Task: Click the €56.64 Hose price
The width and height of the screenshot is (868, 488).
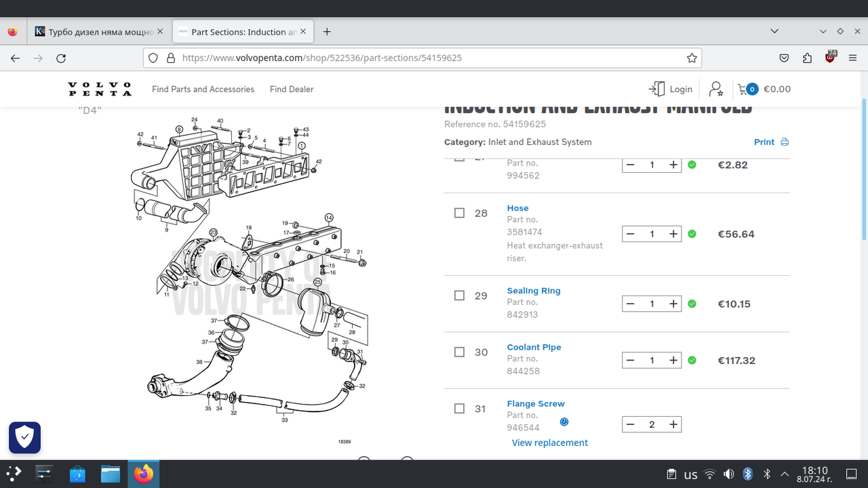Action: click(x=736, y=234)
